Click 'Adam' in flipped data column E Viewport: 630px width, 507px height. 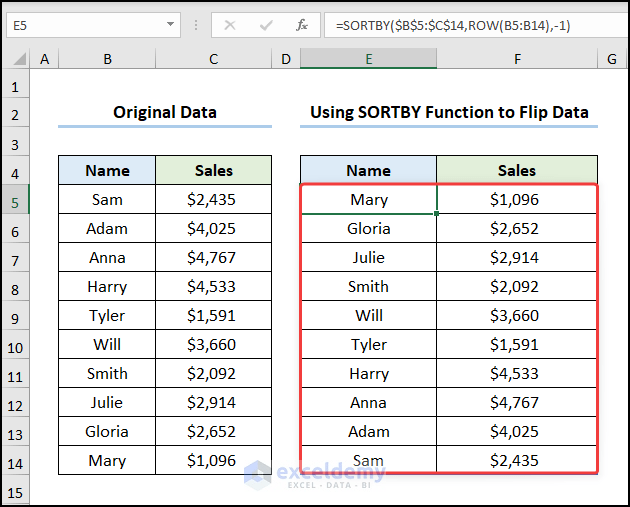point(368,431)
